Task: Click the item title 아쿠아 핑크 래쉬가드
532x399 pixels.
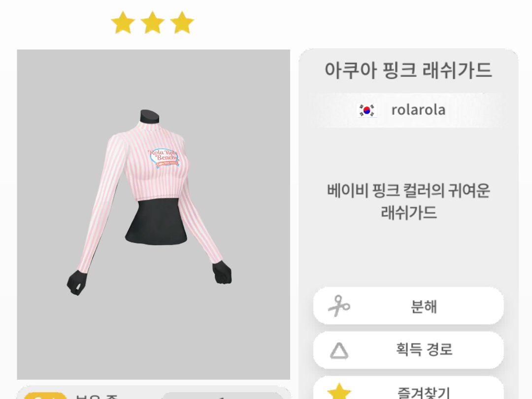Action: pyautogui.click(x=408, y=70)
